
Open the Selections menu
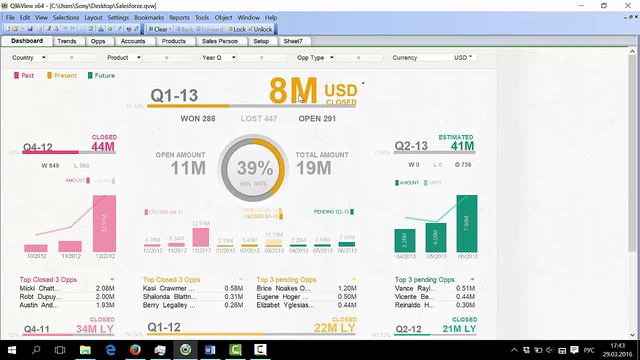point(66,18)
